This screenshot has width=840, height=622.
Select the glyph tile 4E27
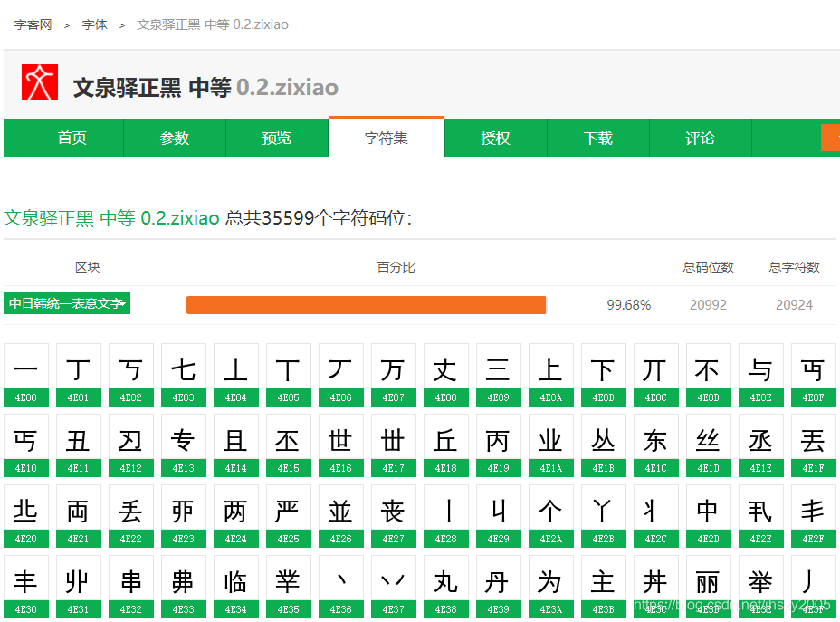click(x=393, y=516)
